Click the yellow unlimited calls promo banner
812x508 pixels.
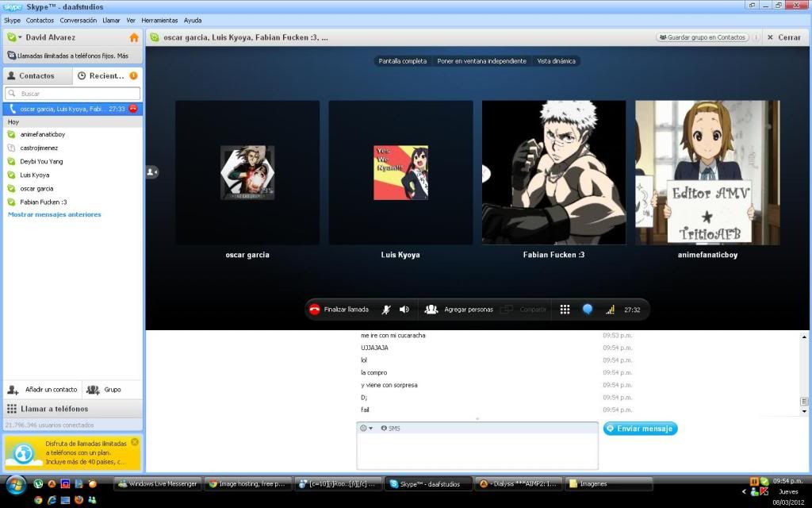[x=72, y=452]
